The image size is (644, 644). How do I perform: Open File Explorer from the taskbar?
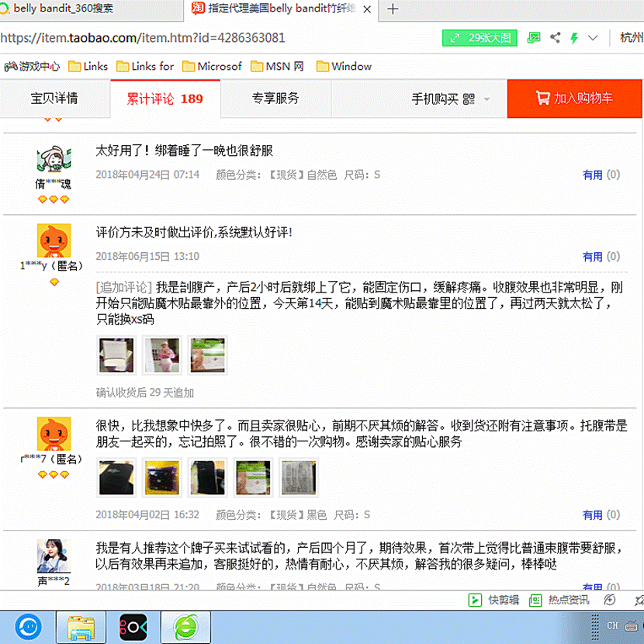tap(80, 625)
